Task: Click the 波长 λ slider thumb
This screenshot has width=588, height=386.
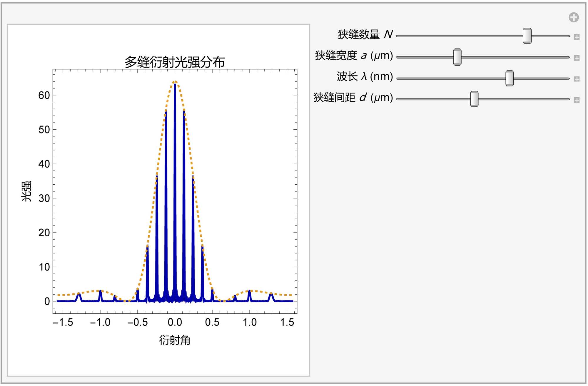Action: pyautogui.click(x=509, y=78)
